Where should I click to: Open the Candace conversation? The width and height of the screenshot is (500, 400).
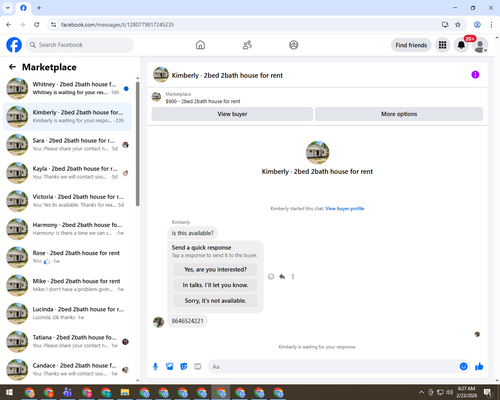tap(67, 370)
